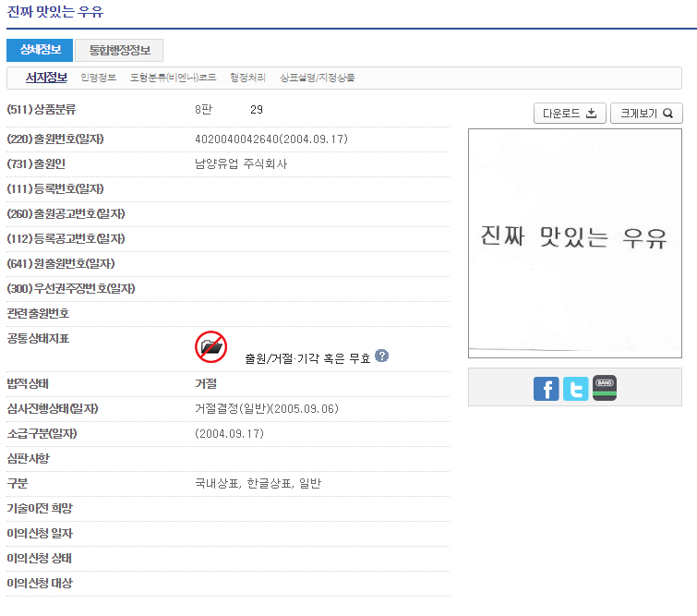Select retroactive date (2004.09.17) under 소급구분
This screenshot has height=616, width=697.
coord(229,434)
